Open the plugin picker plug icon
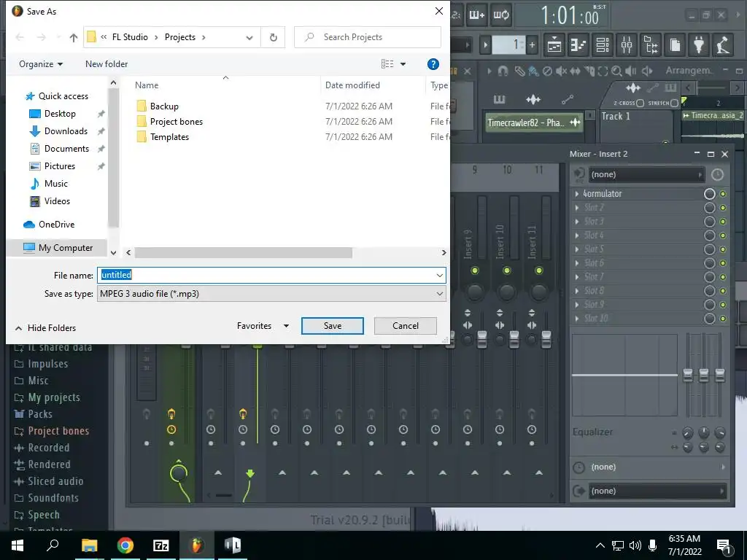Image resolution: width=747 pixels, height=560 pixels. click(699, 45)
